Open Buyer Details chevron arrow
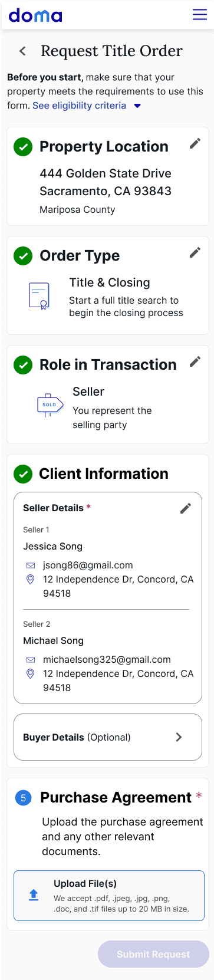The width and height of the screenshot is (214, 980). click(x=179, y=737)
